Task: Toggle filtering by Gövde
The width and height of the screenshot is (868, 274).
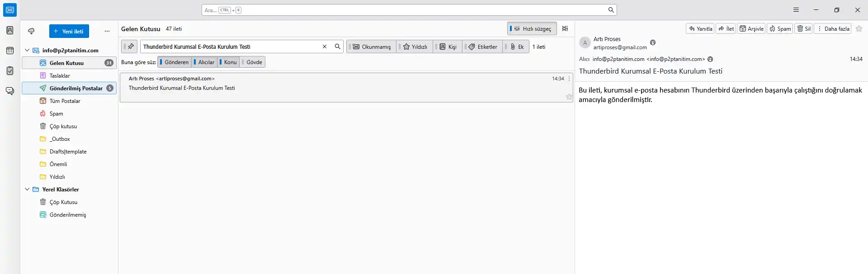Action: click(x=252, y=62)
